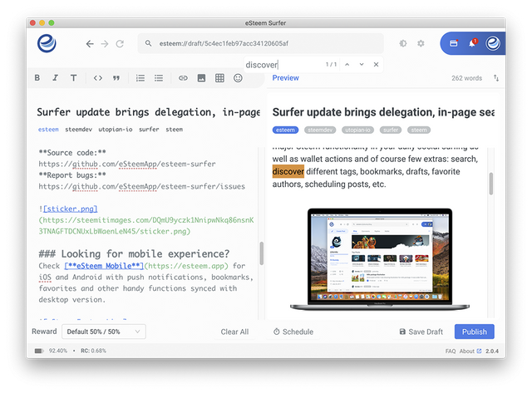Click the eSteem Mobile link in editor
Screen dimensions: 532x393
104,266
